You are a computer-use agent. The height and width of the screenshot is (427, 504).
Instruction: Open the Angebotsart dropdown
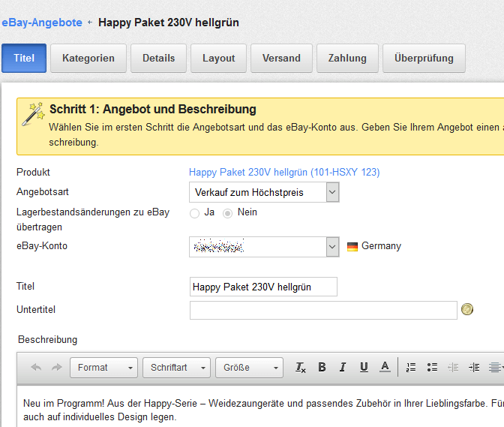tap(264, 192)
